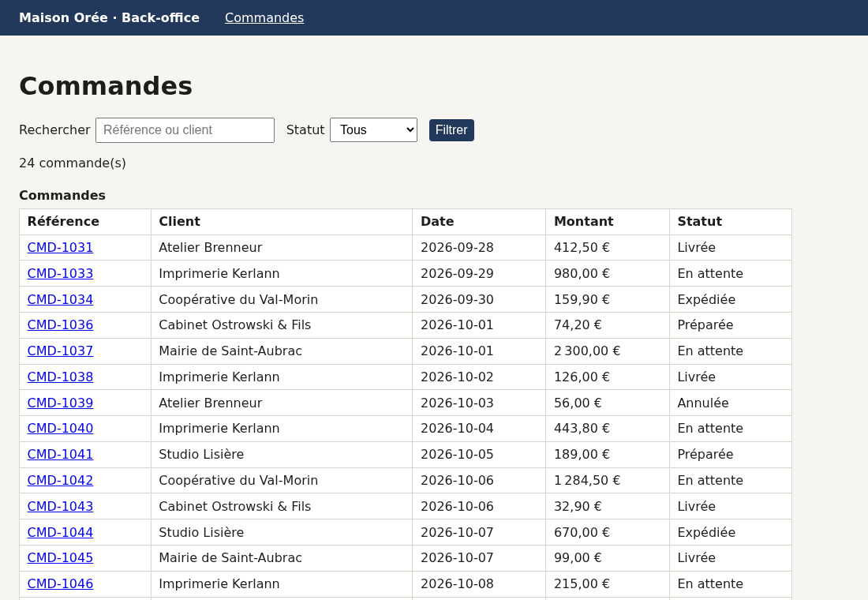Open order CMD-1033
Viewport: 868px width, 600px height.
[x=60, y=274]
